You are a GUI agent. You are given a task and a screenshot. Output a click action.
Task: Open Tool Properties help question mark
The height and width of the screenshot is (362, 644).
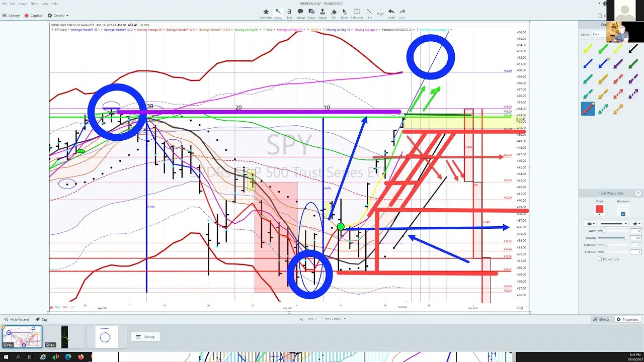[638, 193]
